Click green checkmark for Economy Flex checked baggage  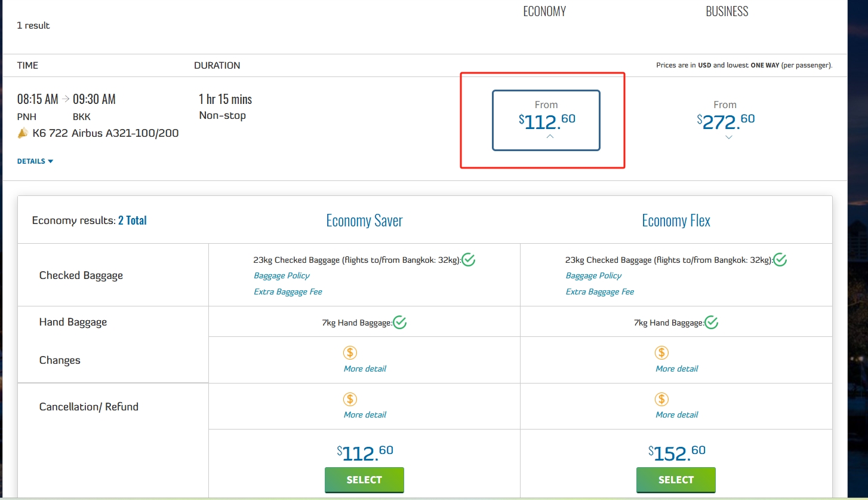pos(780,260)
